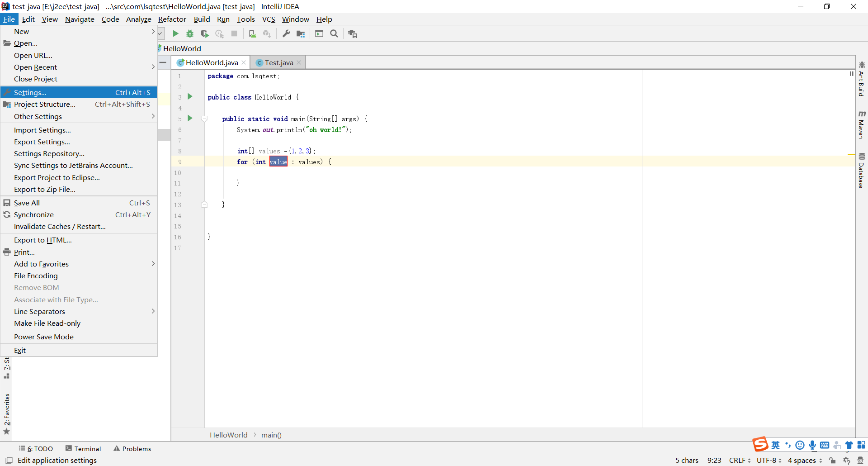Run with Coverage using shield icon
The image size is (868, 466).
205,34
